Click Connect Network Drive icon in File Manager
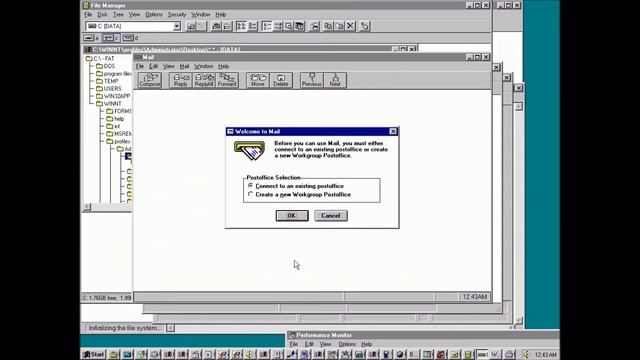Viewport: 640px width, 360px height. click(x=191, y=26)
